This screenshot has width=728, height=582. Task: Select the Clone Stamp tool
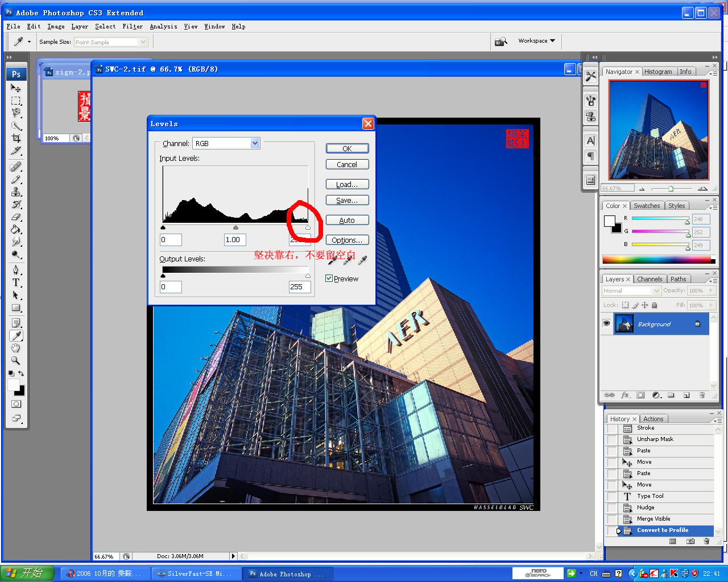click(16, 192)
